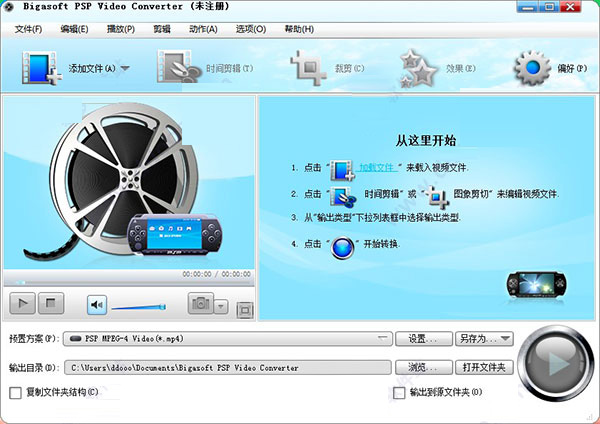Open the preset profile (预置方案) dropdown

(228, 339)
